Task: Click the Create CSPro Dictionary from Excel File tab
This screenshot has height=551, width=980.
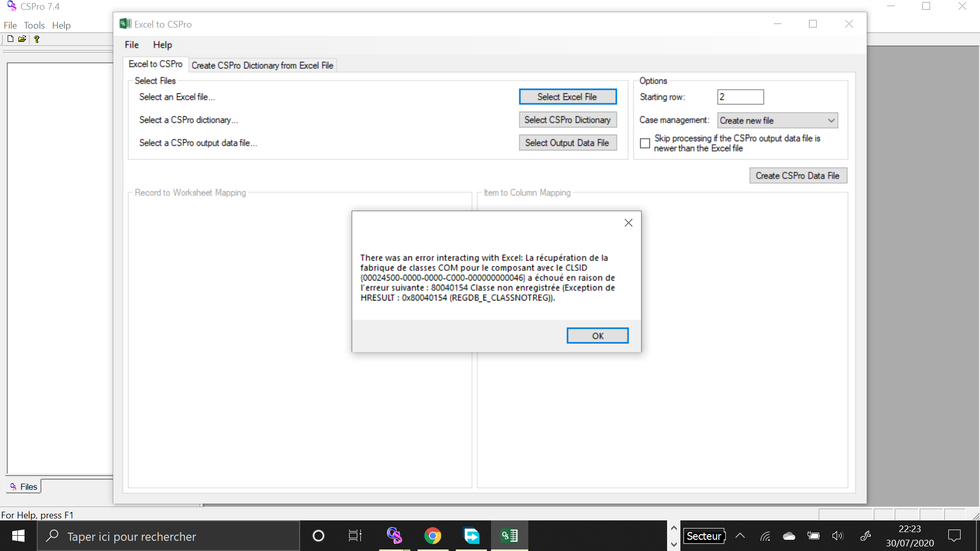Action: tap(262, 65)
